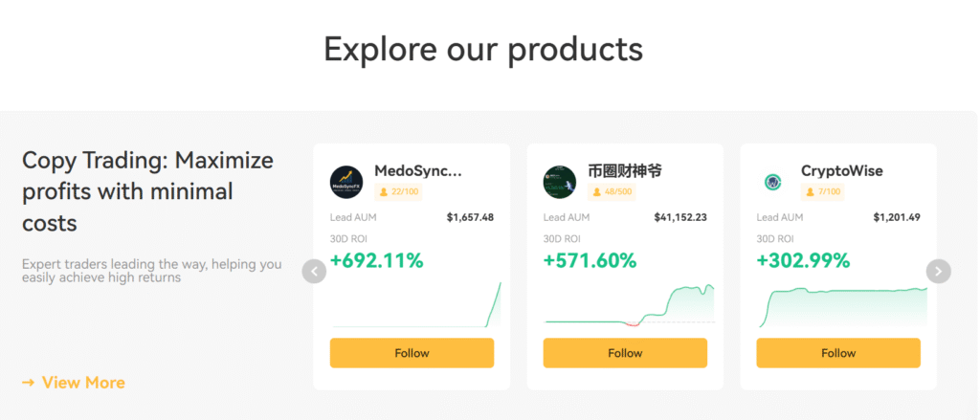Open the 币圈财神爷 trader name
Screen dimensions: 980x420
coord(625,171)
